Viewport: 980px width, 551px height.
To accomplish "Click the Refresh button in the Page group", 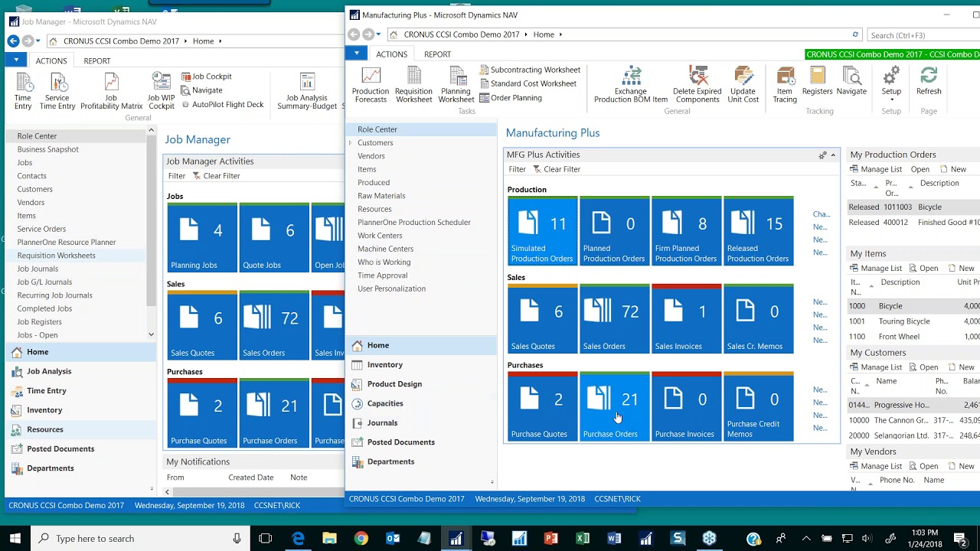I will [929, 81].
